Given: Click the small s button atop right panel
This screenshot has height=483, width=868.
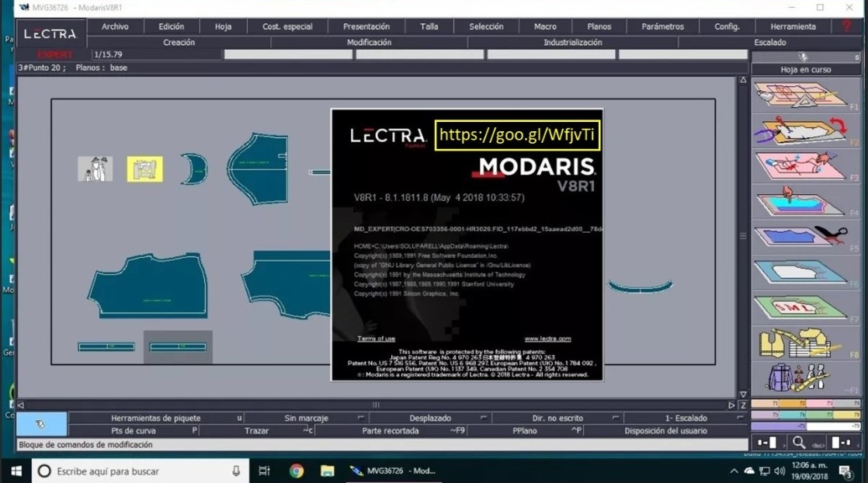Looking at the screenshot, I should (856, 57).
